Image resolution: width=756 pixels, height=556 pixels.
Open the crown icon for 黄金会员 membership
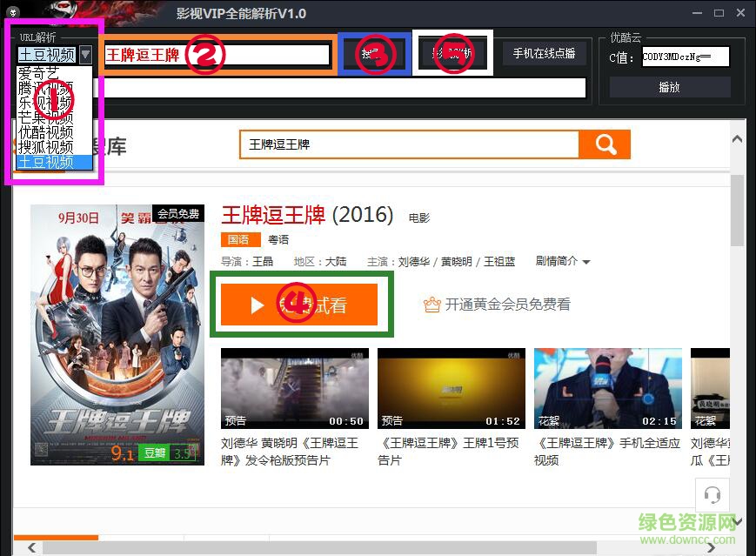point(432,305)
